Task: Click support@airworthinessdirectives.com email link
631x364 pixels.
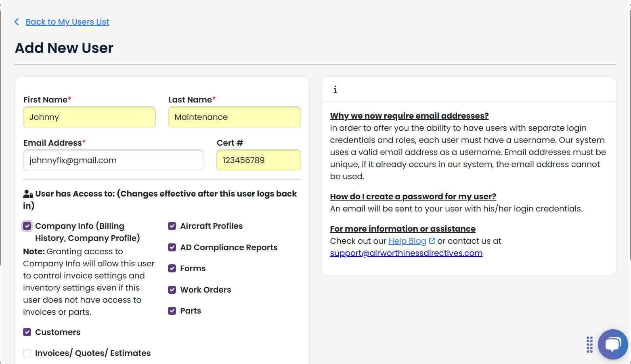Action: click(x=406, y=253)
